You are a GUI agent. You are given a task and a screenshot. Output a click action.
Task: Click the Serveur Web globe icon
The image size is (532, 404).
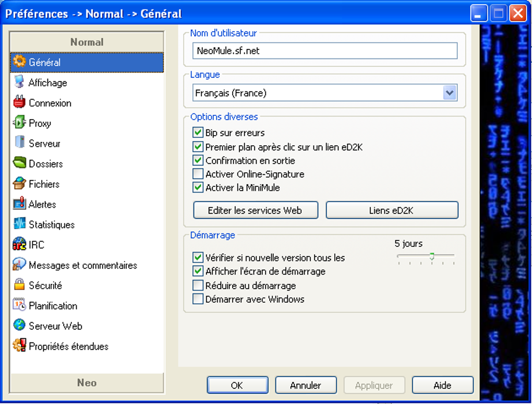19,326
